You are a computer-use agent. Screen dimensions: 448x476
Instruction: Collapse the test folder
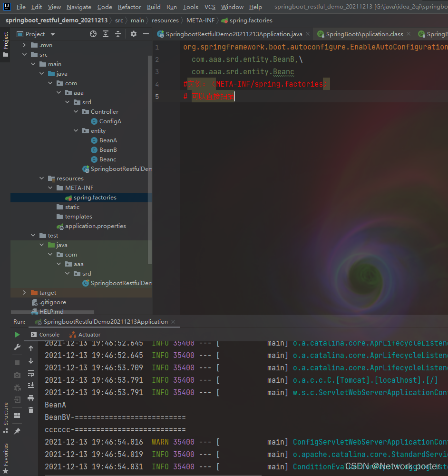pos(33,235)
